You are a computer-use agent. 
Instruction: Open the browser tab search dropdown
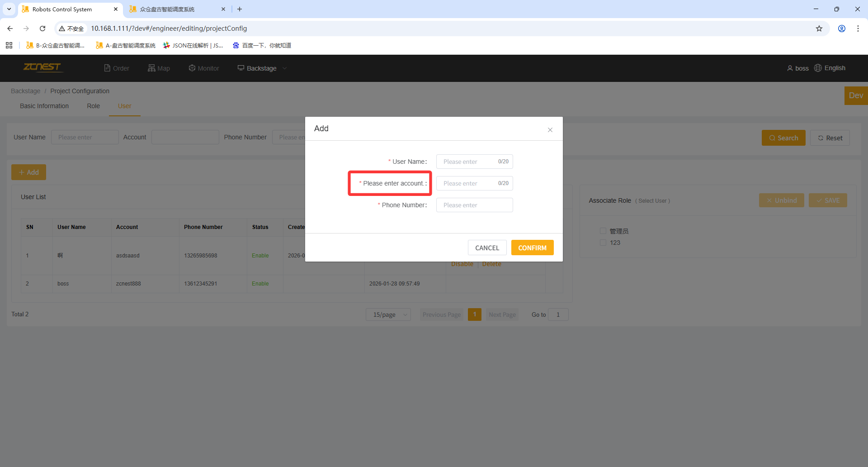tap(9, 9)
